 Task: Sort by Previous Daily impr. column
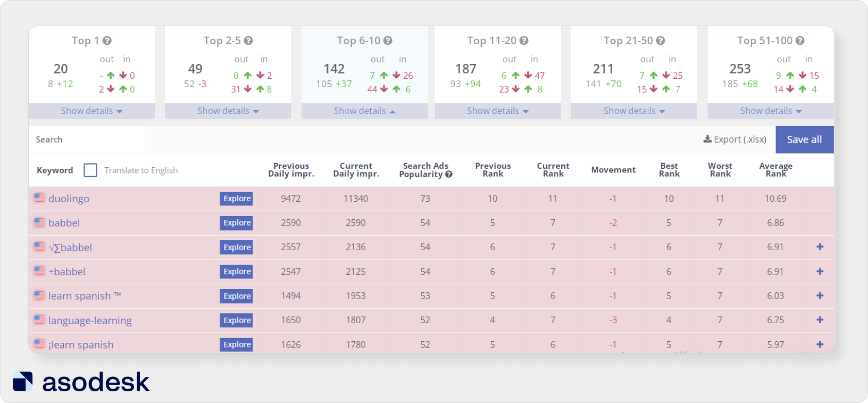[x=291, y=170]
